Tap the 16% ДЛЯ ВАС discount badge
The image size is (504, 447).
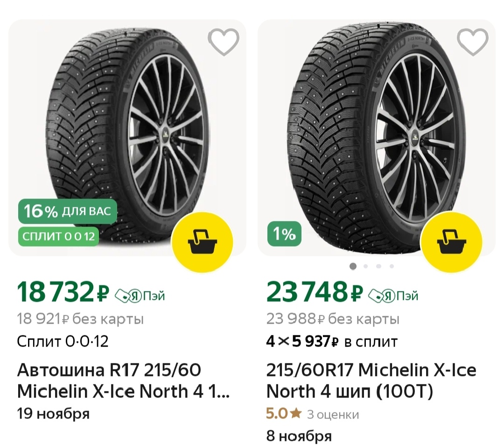tap(67, 211)
